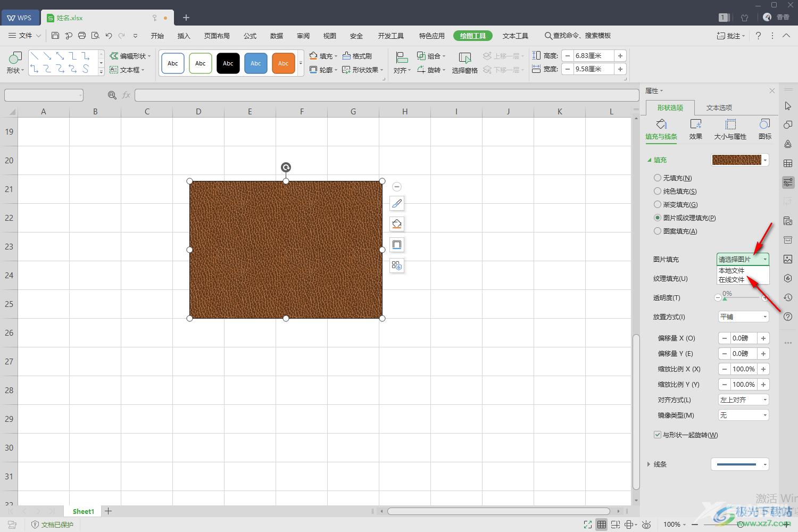798x532 pixels.
Task: Switch to 文本选项 tab in properties
Action: click(719, 107)
